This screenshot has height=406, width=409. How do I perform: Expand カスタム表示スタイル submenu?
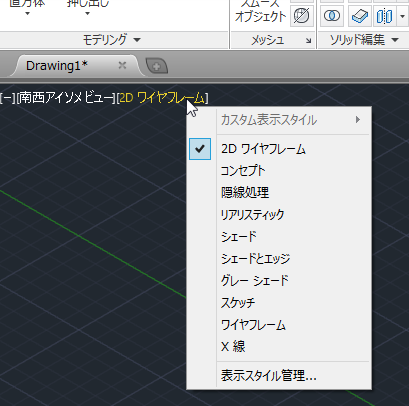279,120
